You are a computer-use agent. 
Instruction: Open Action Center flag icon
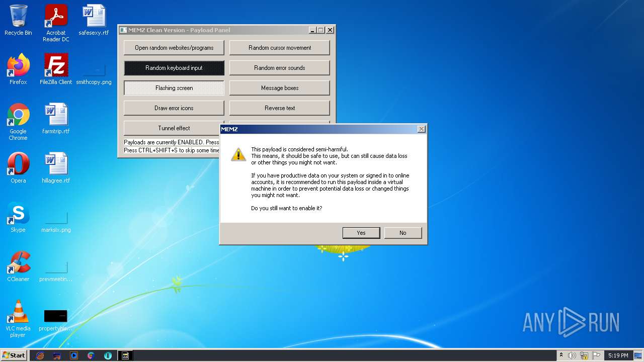tap(596, 355)
